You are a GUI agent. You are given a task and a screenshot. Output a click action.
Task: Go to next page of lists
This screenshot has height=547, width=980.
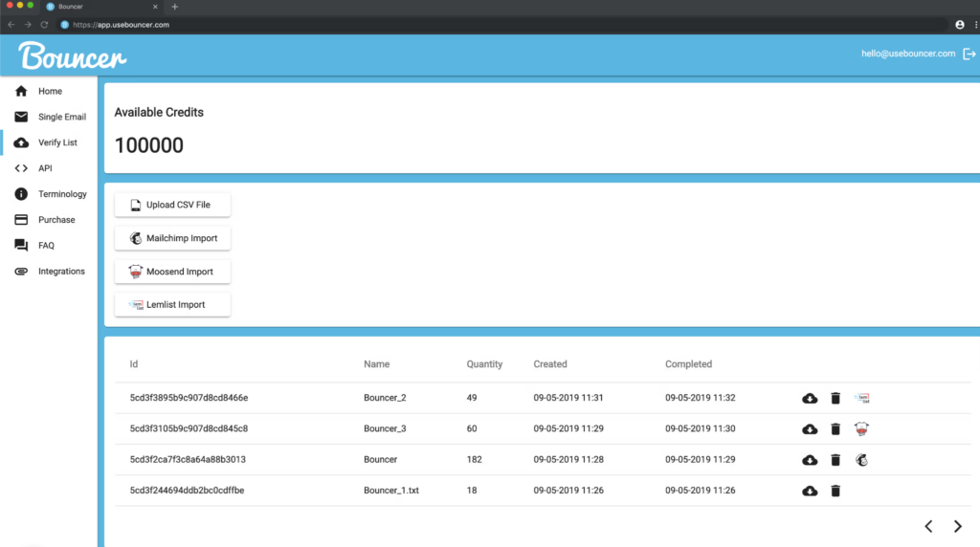click(957, 526)
